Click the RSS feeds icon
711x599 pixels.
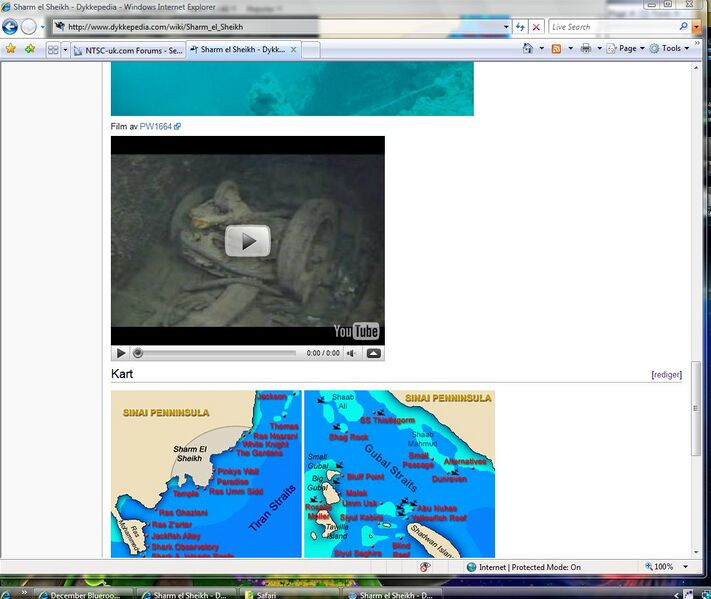556,48
